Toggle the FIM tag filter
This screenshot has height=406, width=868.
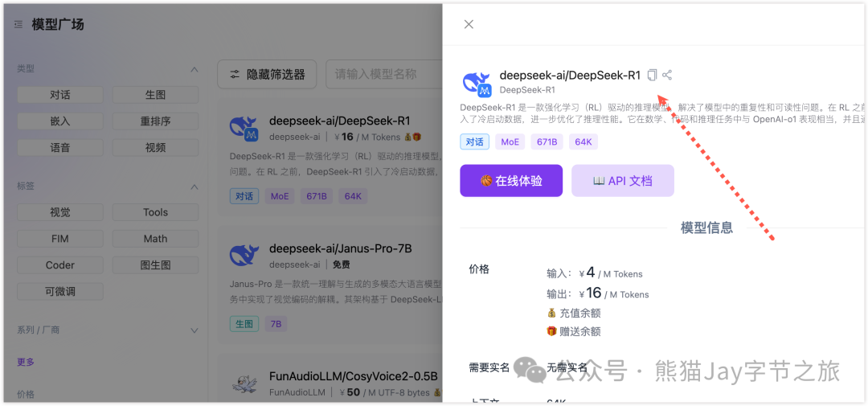(x=59, y=239)
